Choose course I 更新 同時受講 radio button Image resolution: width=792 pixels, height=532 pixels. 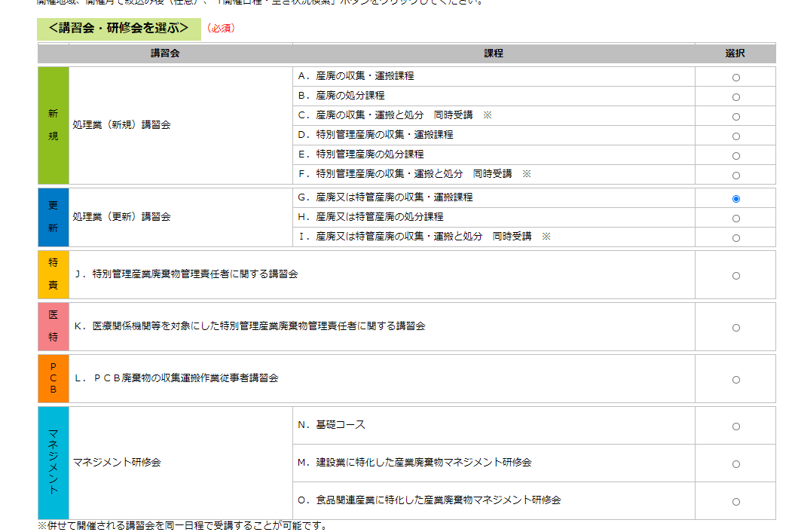coord(735,238)
